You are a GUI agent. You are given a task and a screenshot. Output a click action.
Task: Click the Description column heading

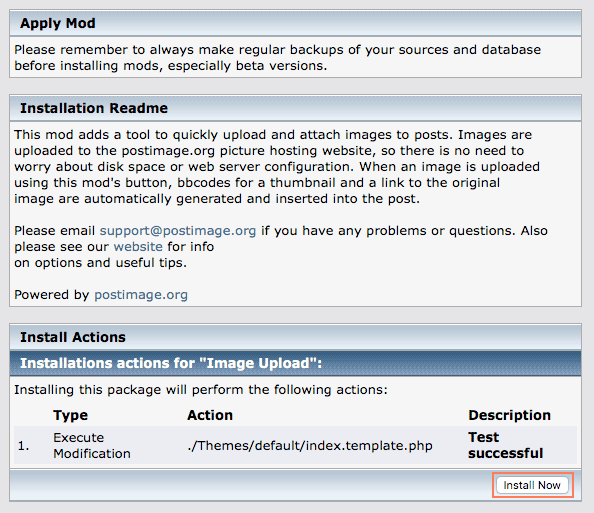pyautogui.click(x=510, y=415)
